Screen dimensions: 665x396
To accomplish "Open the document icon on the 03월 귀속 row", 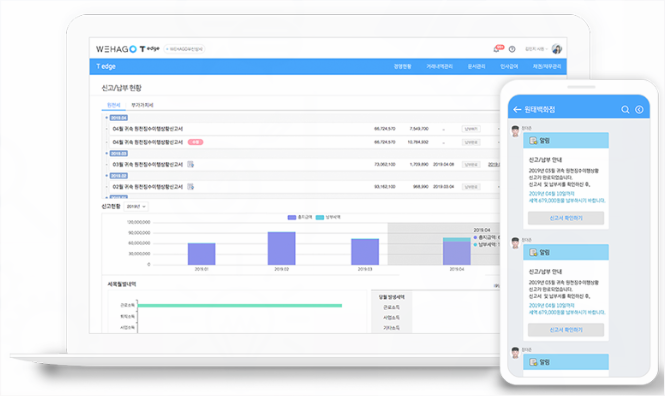I will point(190,164).
